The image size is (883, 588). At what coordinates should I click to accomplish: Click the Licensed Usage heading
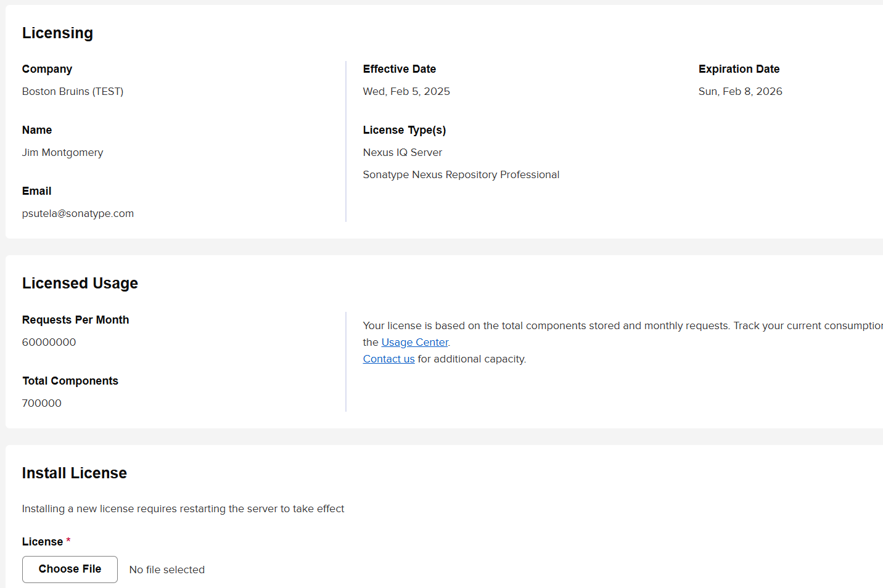tap(80, 284)
